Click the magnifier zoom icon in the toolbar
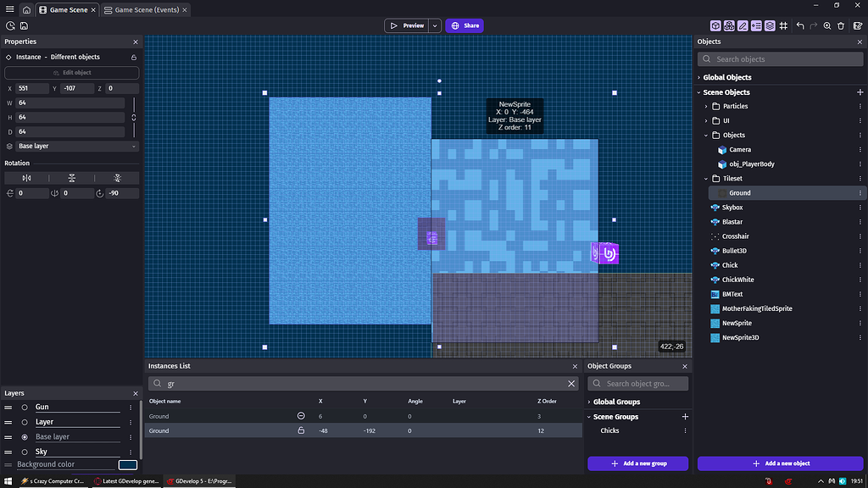Screen dimensions: 868x488 826,26
